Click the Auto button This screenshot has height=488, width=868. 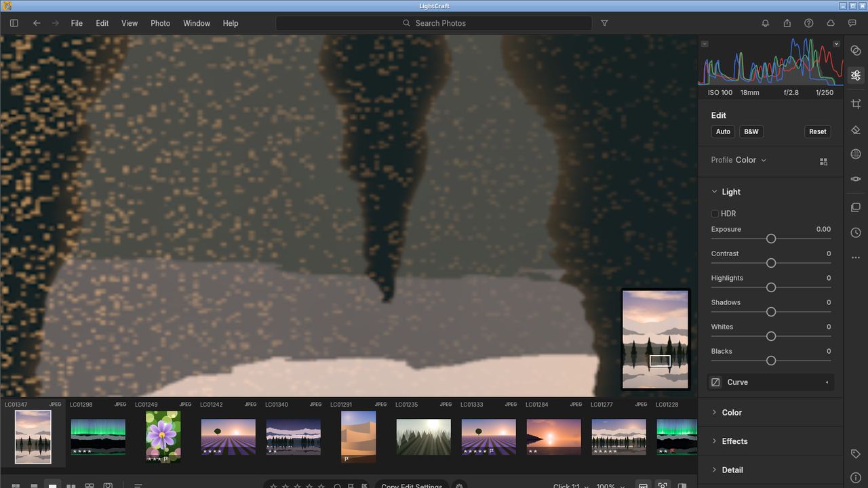click(x=723, y=131)
